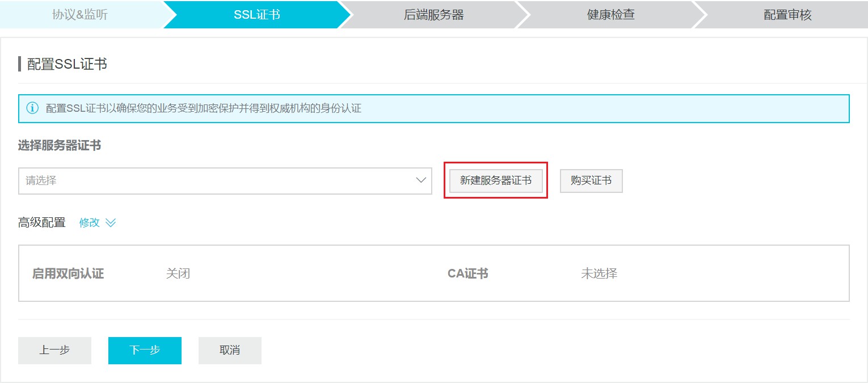Image resolution: width=868 pixels, height=383 pixels.
Task: Click the down arrow on the certificate selector
Action: tap(420, 180)
